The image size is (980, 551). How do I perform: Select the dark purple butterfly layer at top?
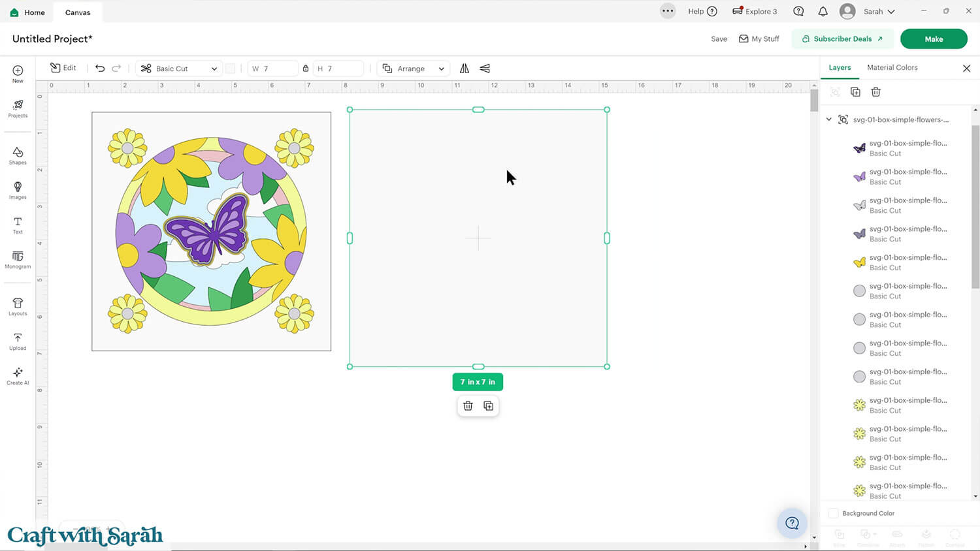coord(900,148)
